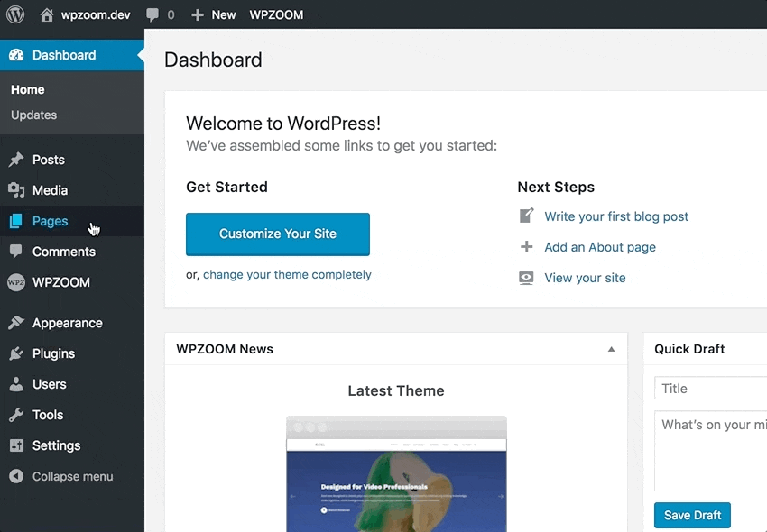Viewport: 767px width, 532px height.
Task: Click View your site link
Action: pos(585,278)
